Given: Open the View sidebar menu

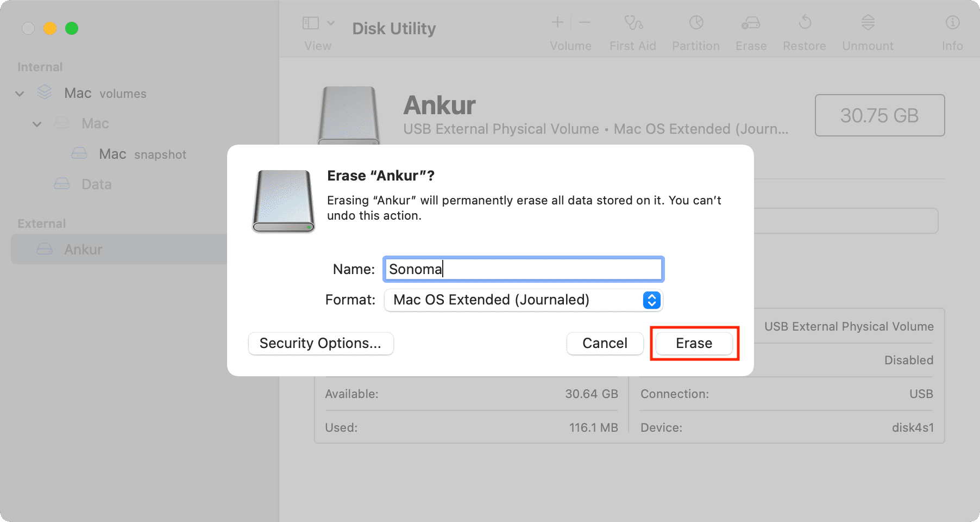Looking at the screenshot, I should (x=318, y=23).
